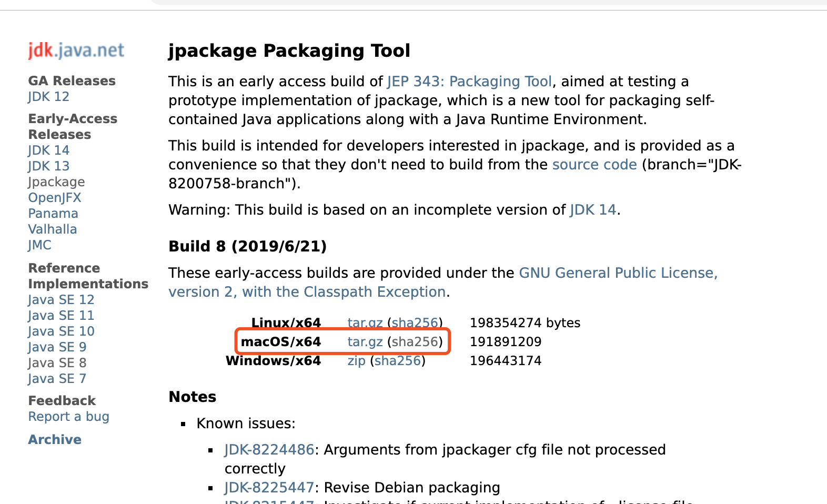Open the JDK 12 GA release page
This screenshot has width=827, height=504.
[48, 97]
